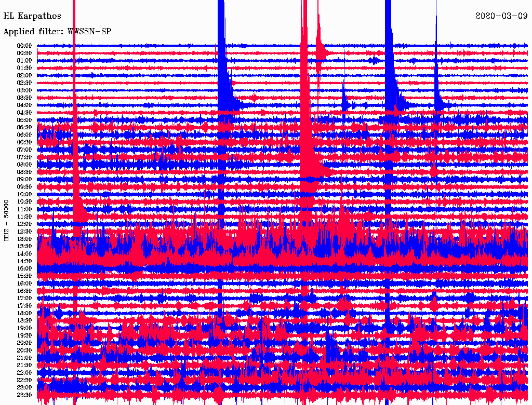Click the 01:00 time label
This screenshot has width=532, height=405.
click(24, 60)
